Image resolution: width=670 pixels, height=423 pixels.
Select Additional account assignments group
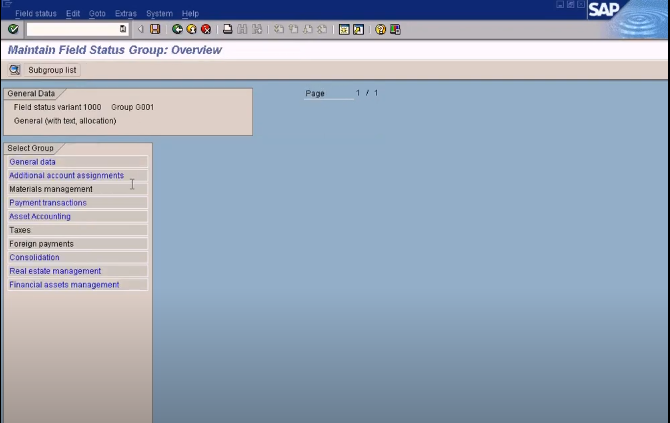77,175
